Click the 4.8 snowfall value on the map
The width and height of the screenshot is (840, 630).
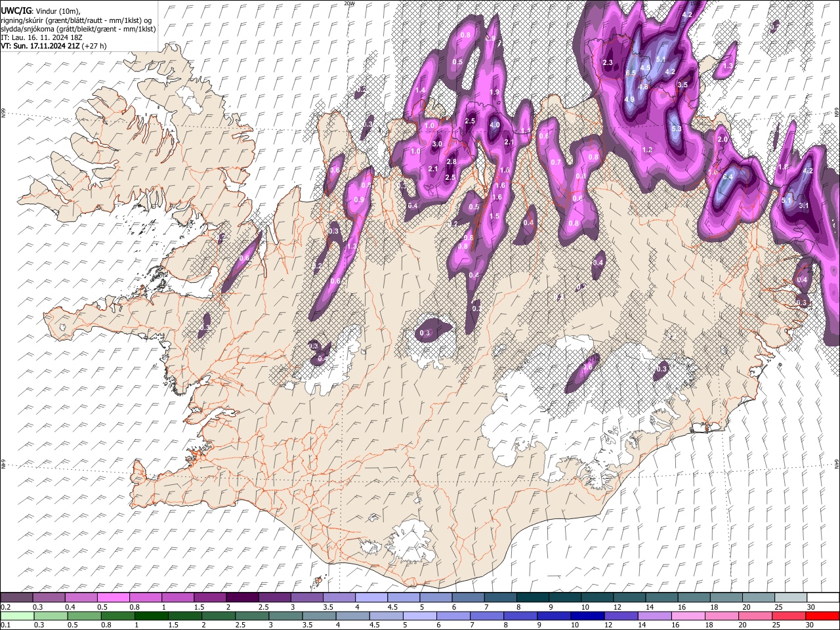643,87
